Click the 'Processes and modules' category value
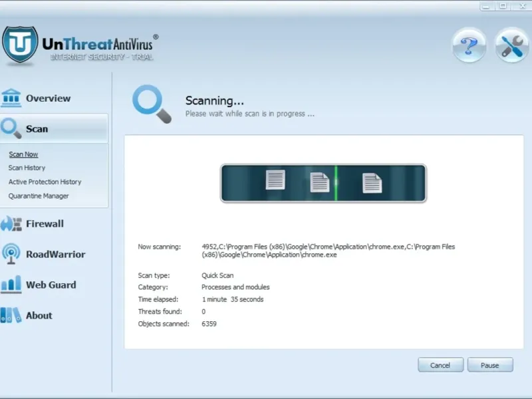This screenshot has width=532, height=399. point(235,287)
